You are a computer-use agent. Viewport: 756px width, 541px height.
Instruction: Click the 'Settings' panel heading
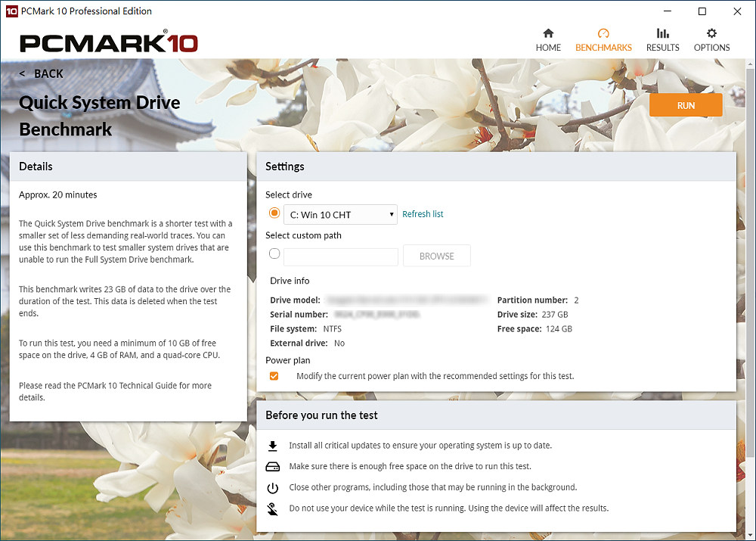[285, 166]
